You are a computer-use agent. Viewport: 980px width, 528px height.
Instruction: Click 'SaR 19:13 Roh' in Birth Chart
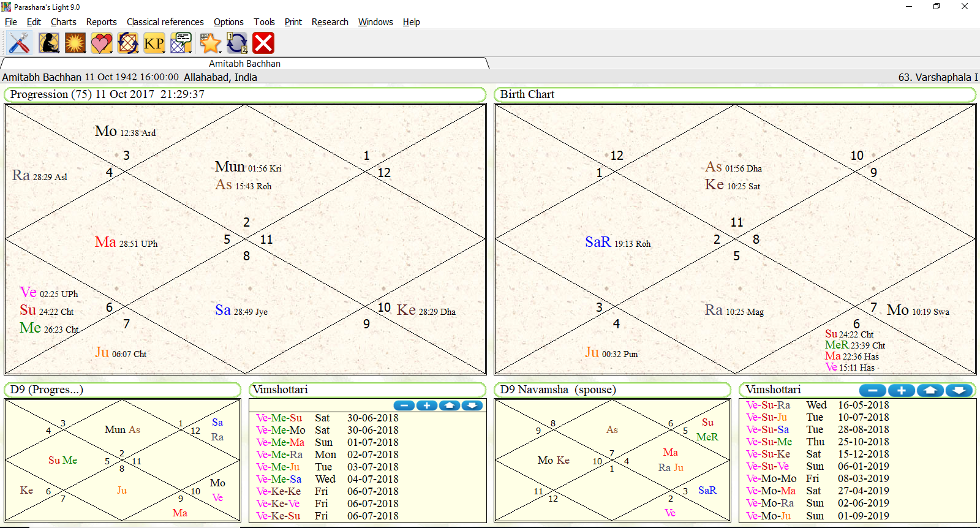[617, 243]
